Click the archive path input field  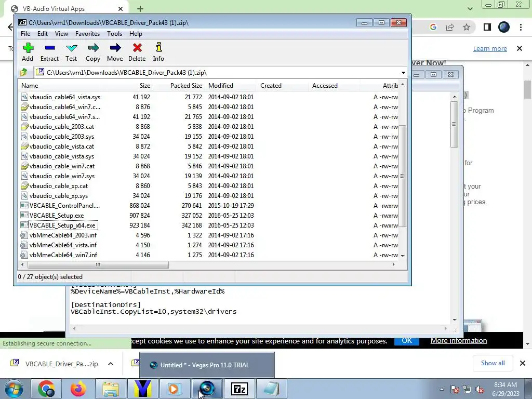pyautogui.click(x=217, y=73)
